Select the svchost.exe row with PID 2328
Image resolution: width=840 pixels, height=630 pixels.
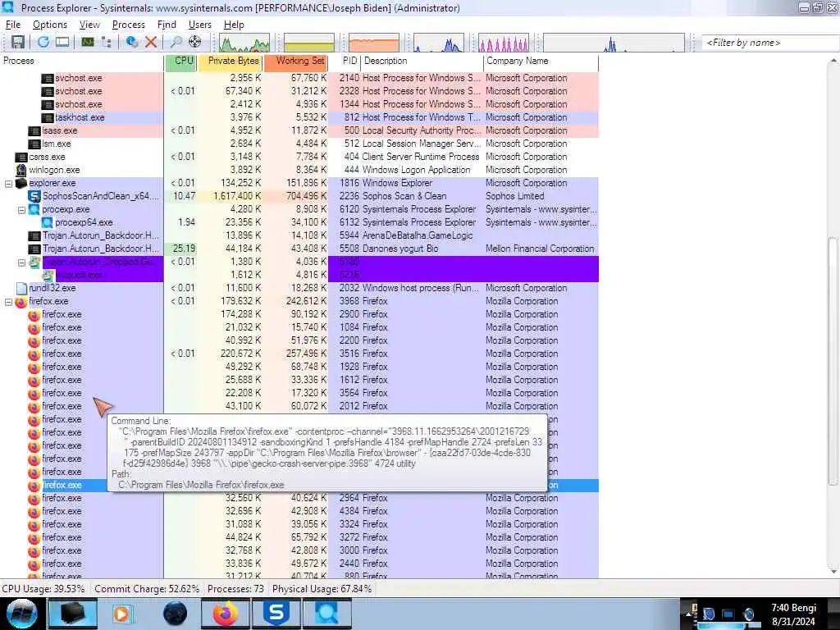(299, 91)
